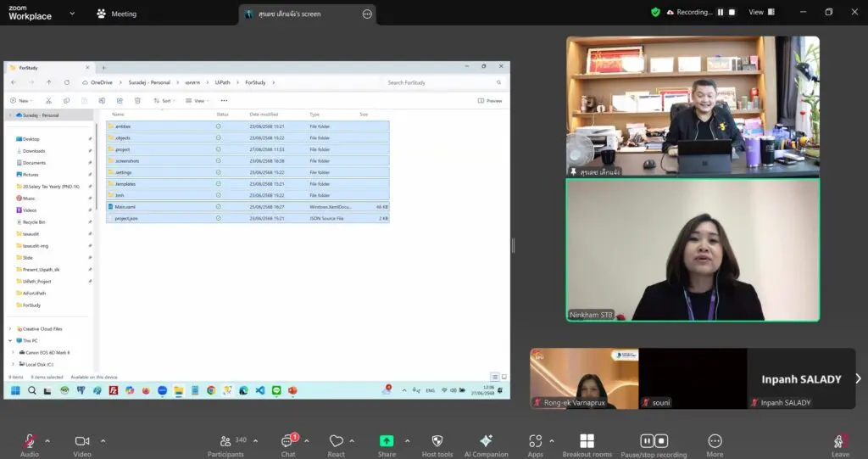Open options ellipsis on shared screen tab
Screen dimensions: 868x459
[x=367, y=14]
